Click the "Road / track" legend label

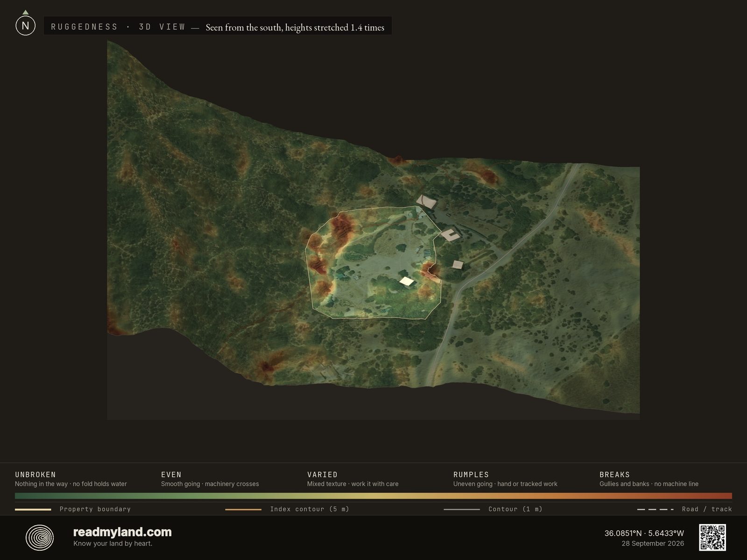[707, 509]
